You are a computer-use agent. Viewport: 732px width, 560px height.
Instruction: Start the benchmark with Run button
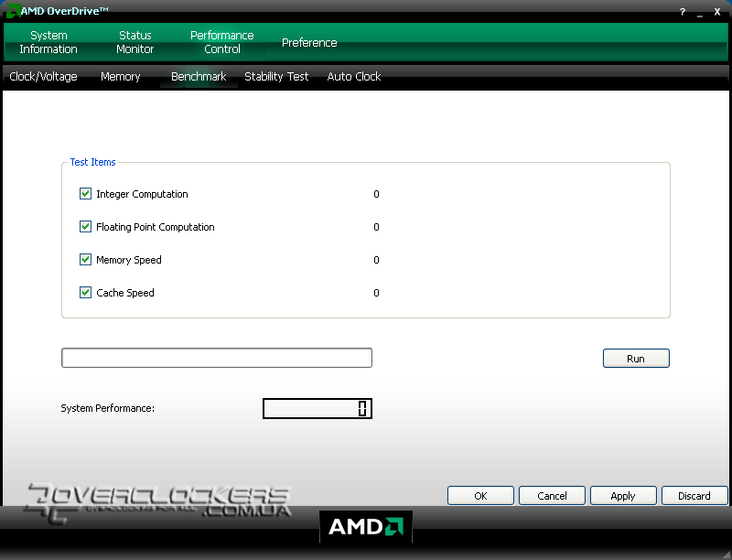636,359
